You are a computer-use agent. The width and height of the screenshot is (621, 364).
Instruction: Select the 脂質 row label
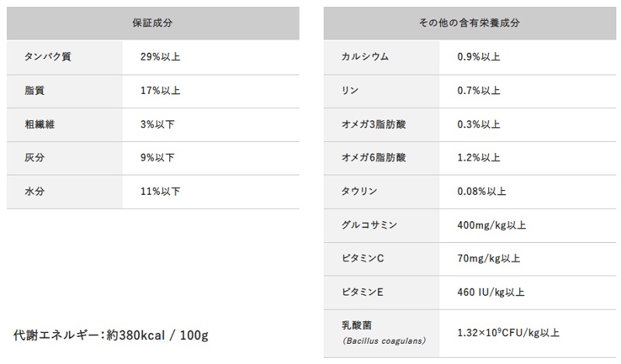35,90
